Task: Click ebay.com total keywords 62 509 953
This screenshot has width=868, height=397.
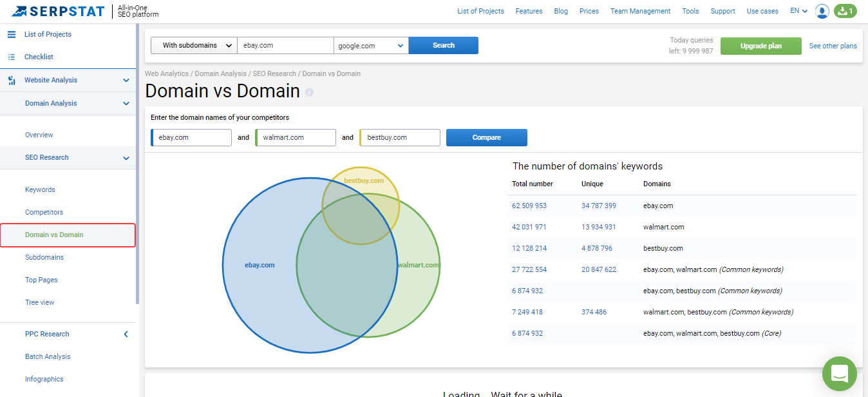Action: coord(529,206)
